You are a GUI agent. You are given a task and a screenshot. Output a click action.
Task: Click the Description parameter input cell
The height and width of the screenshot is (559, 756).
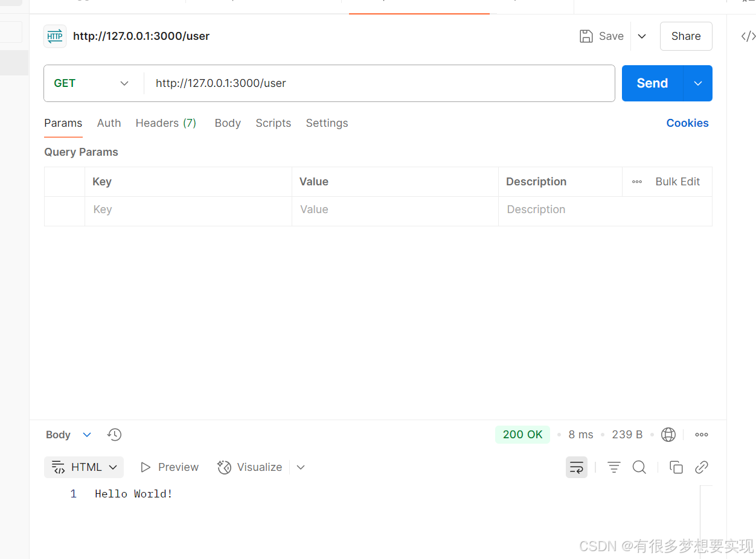[605, 210]
